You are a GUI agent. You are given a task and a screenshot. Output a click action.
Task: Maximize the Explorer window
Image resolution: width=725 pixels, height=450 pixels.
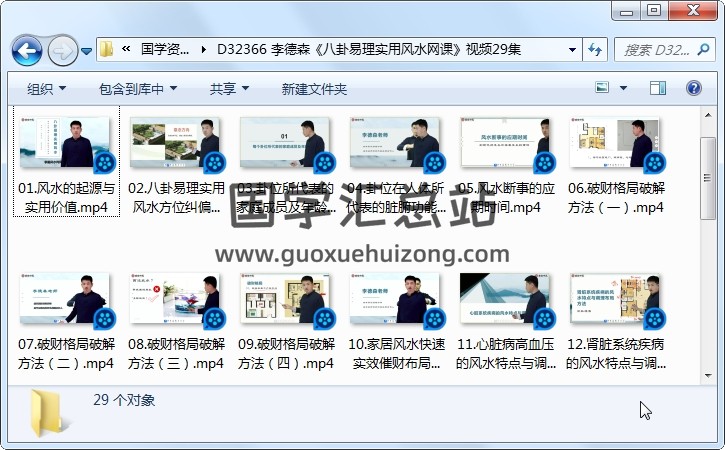pyautogui.click(x=654, y=11)
